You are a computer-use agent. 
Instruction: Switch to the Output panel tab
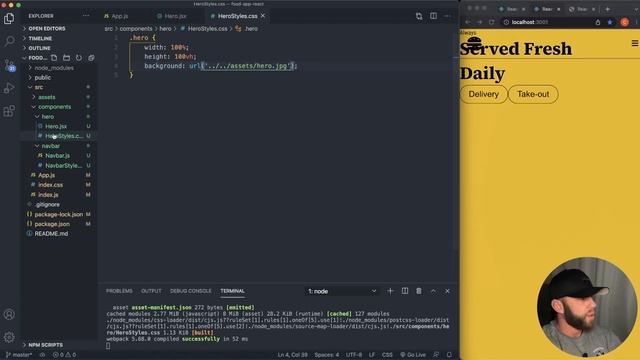coord(151,291)
